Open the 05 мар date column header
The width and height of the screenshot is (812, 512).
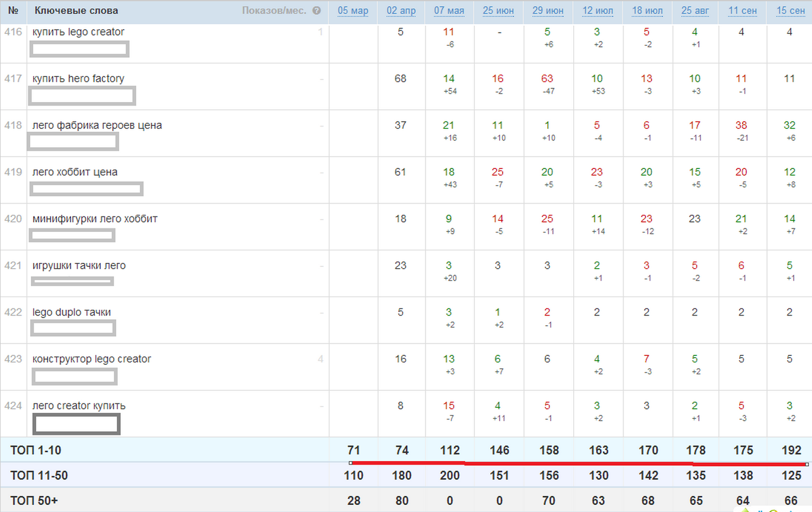(353, 11)
